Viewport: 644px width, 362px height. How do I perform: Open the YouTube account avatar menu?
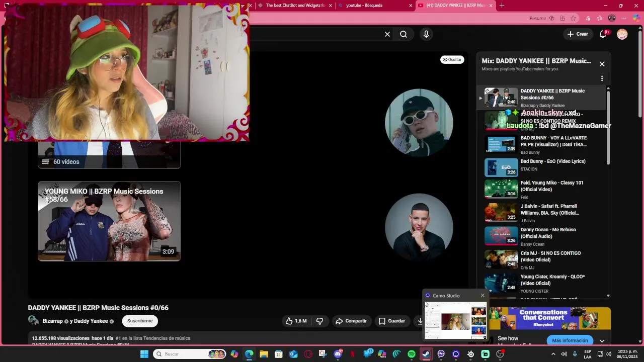(x=622, y=34)
